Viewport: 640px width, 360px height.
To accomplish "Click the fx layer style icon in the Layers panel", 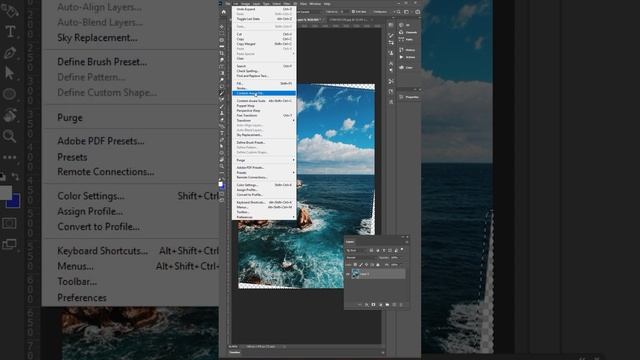I will [x=367, y=305].
